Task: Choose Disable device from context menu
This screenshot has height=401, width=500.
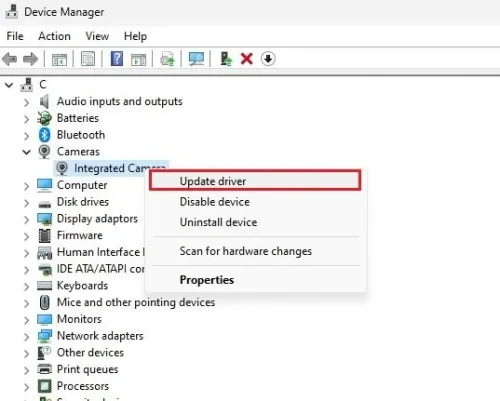Action: [256, 202]
